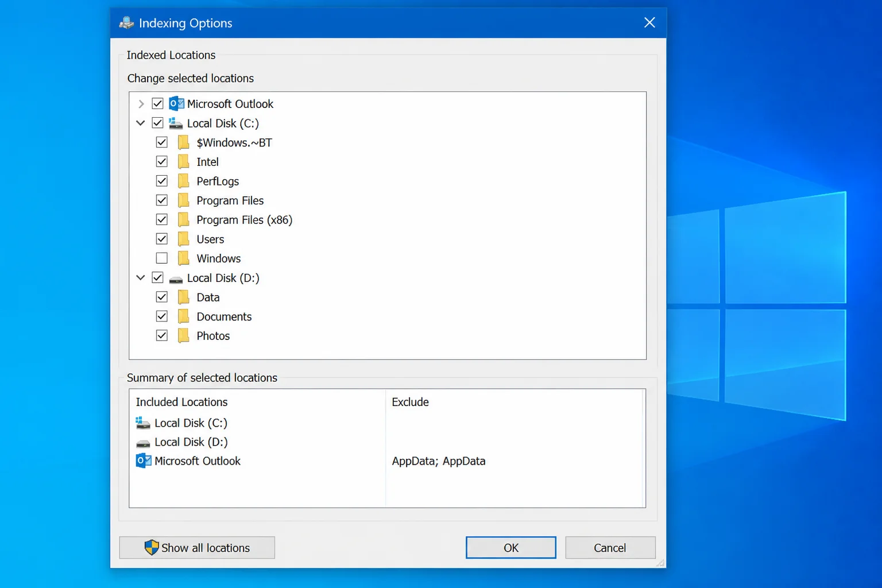Select the Photos folder label
Screen dimensions: 882x588
click(213, 336)
